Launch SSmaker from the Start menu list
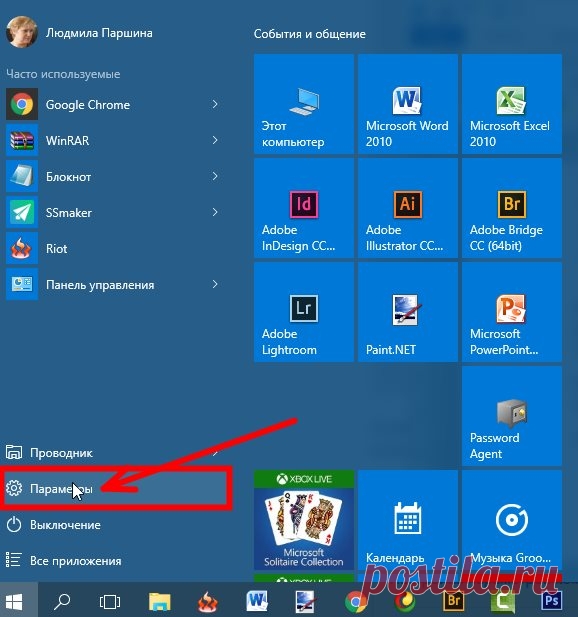This screenshot has width=578, height=617. point(114,212)
